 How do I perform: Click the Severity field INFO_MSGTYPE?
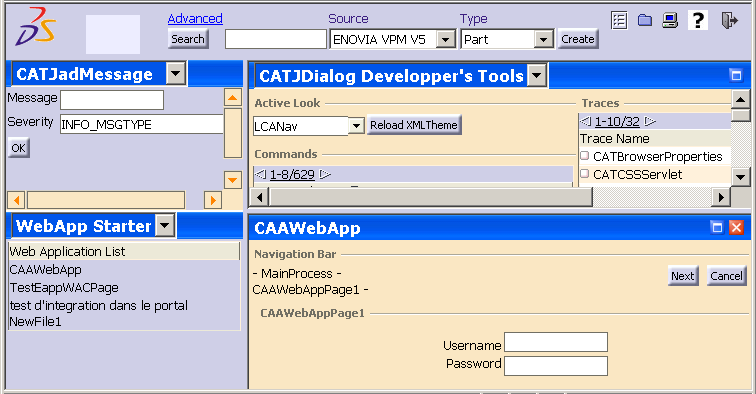point(142,124)
